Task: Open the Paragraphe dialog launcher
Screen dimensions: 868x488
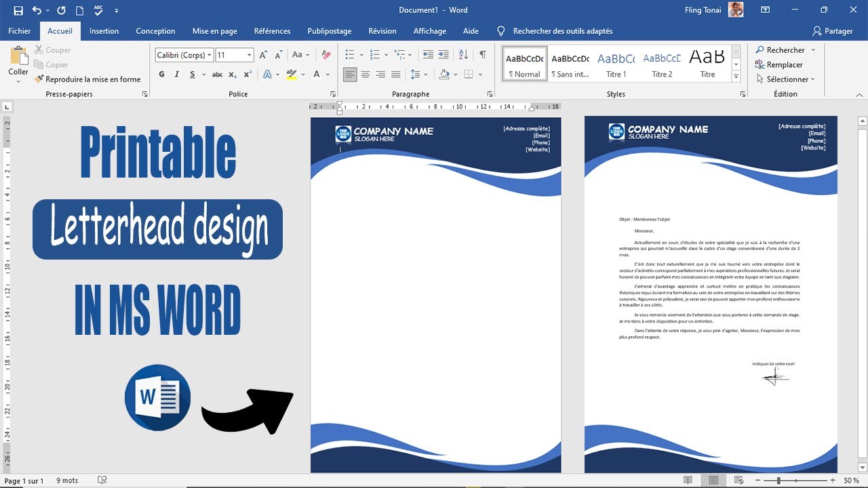Action: point(490,94)
